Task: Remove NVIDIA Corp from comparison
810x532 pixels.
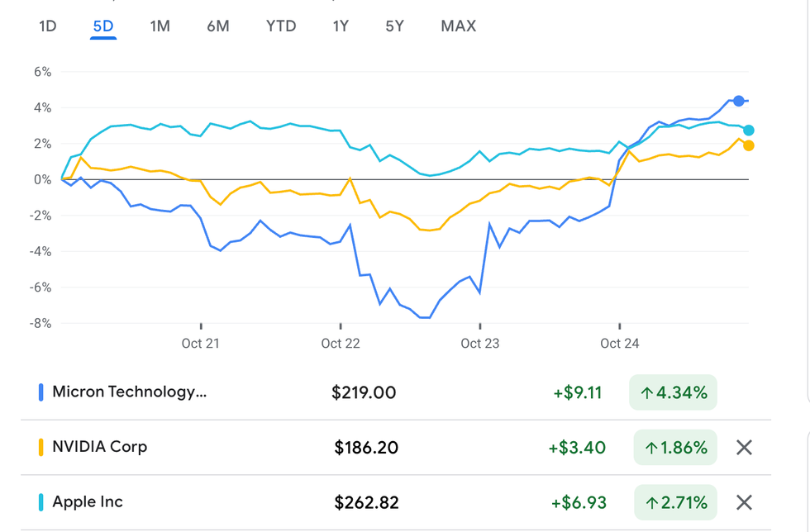Action: pyautogui.click(x=744, y=448)
